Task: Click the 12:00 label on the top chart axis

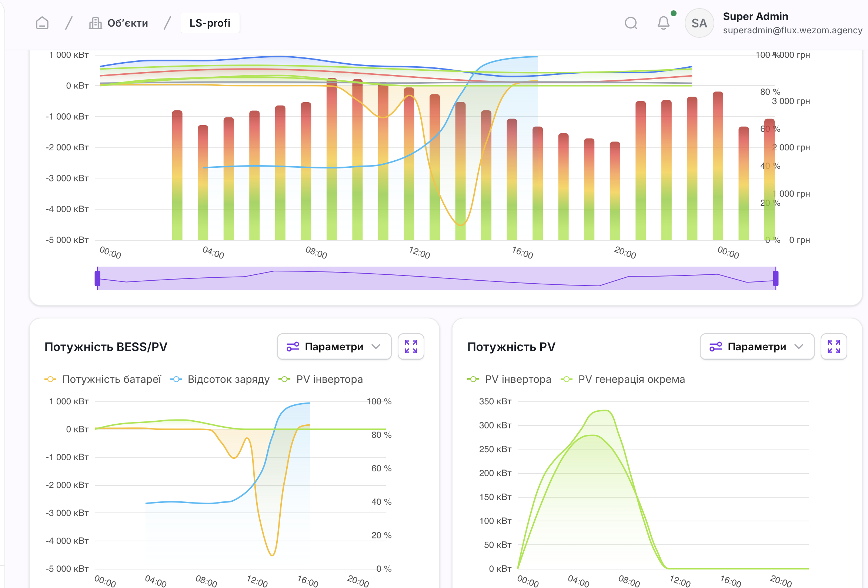Action: point(420,253)
